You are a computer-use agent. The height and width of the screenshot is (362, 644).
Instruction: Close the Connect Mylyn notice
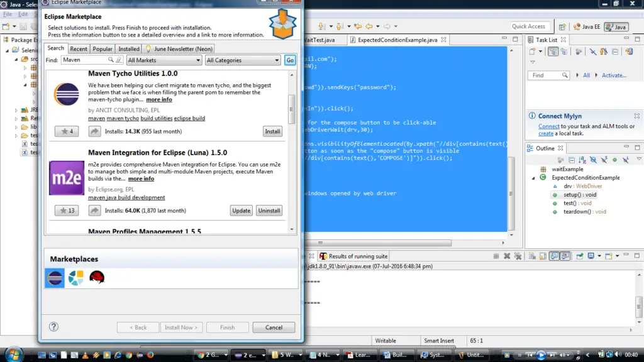[x=635, y=116]
